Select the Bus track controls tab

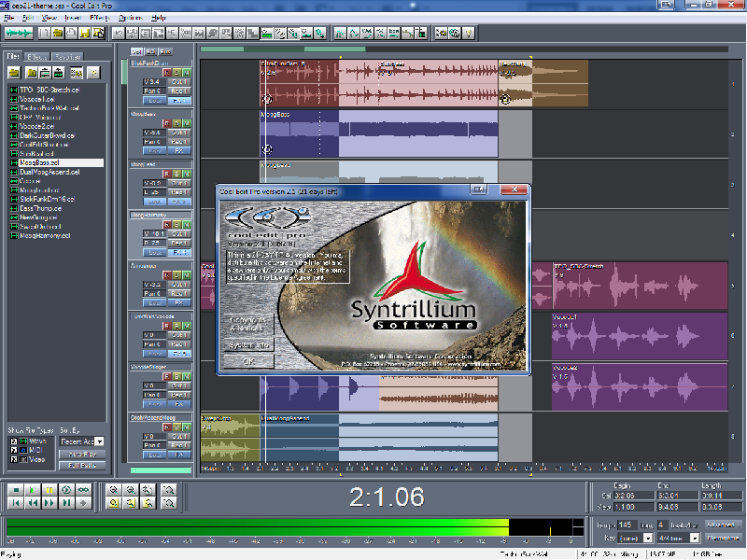[x=165, y=51]
